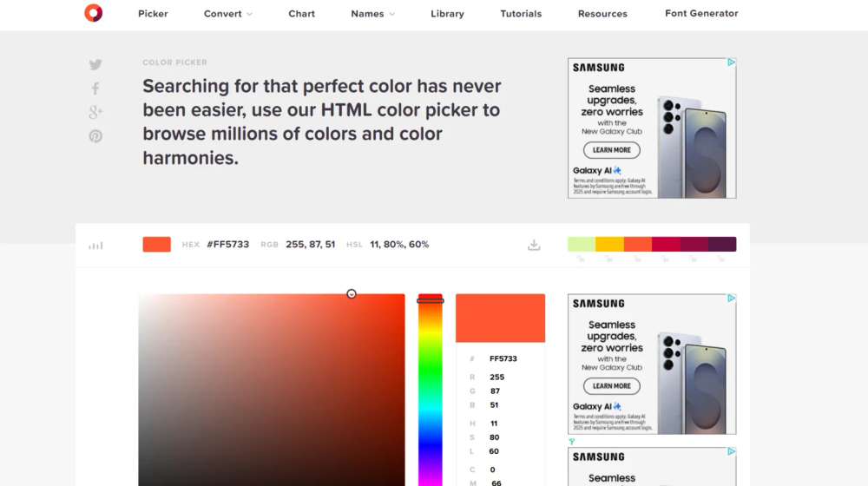Click the HTML Color Codes logo icon
The width and height of the screenshot is (868, 486).
coord(93,13)
